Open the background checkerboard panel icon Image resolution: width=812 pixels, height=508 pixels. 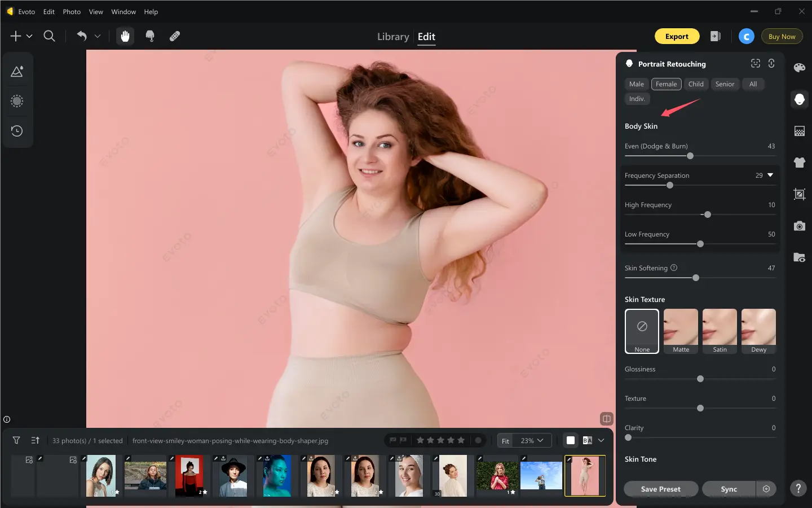pyautogui.click(x=799, y=131)
